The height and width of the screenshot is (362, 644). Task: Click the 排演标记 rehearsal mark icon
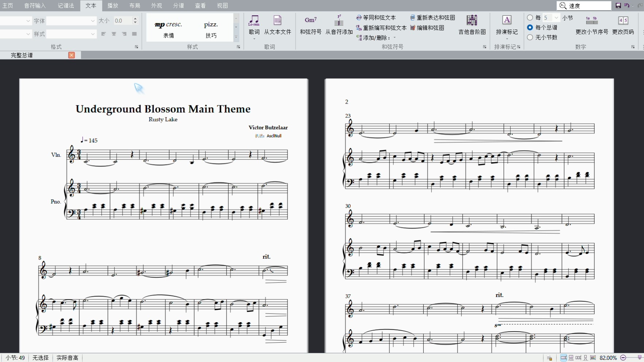pos(507,20)
